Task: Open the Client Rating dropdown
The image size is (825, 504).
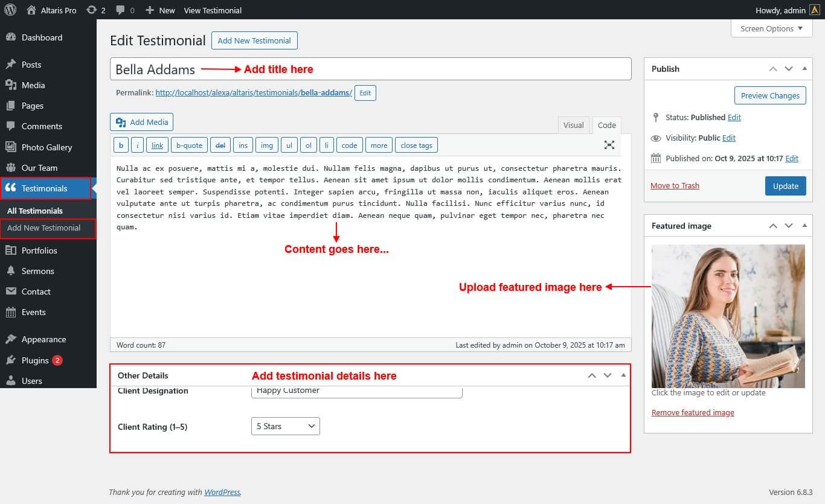Action: (x=285, y=426)
